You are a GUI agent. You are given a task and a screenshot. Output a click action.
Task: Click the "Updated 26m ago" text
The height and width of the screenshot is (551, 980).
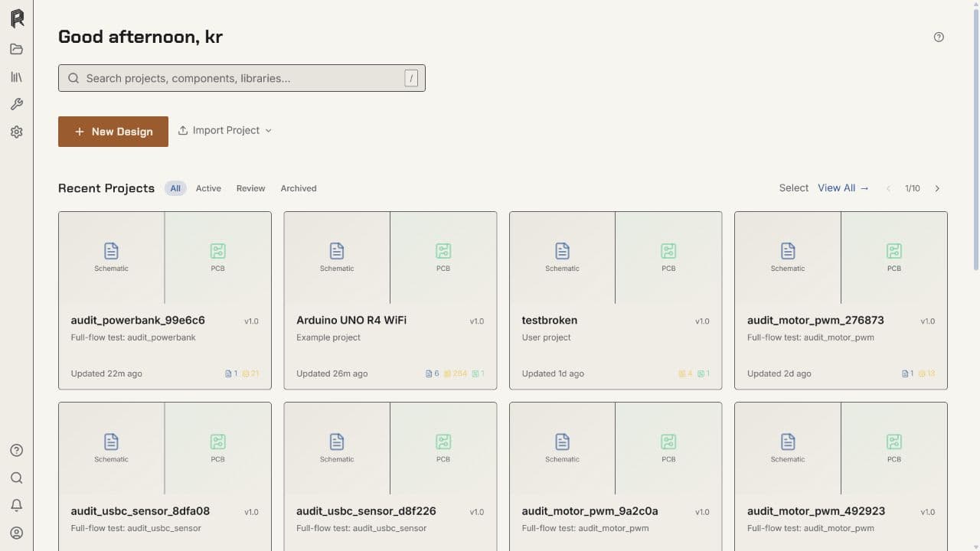(332, 374)
